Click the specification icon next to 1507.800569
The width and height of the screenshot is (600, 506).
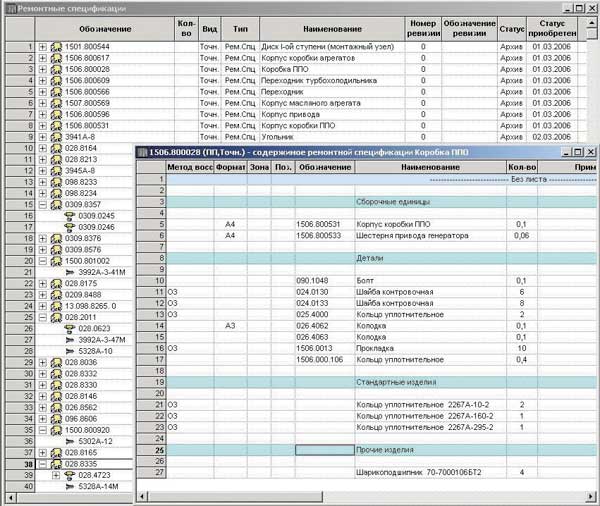pyautogui.click(x=56, y=103)
